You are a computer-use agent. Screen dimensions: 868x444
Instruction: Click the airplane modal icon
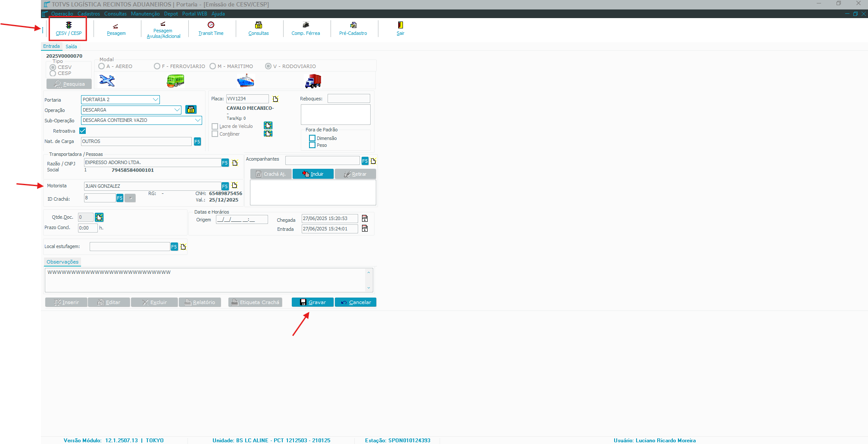[x=107, y=81]
